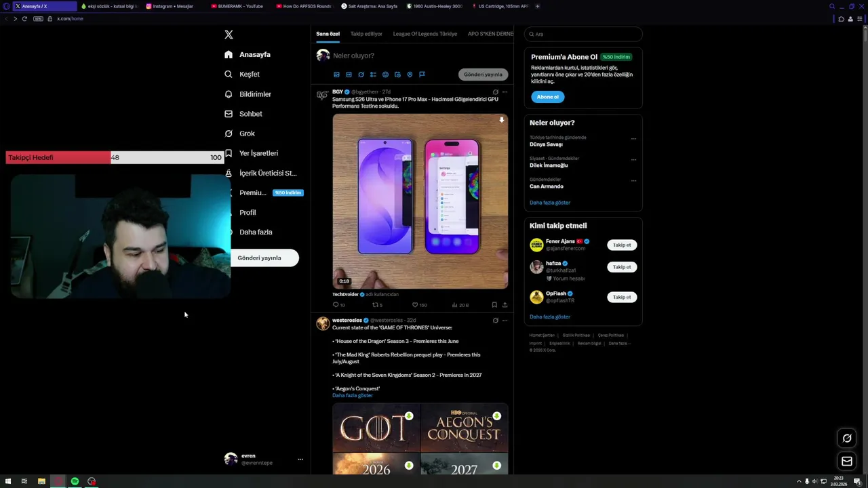Share the BGY post
This screenshot has height=488, width=868.
click(x=505, y=305)
